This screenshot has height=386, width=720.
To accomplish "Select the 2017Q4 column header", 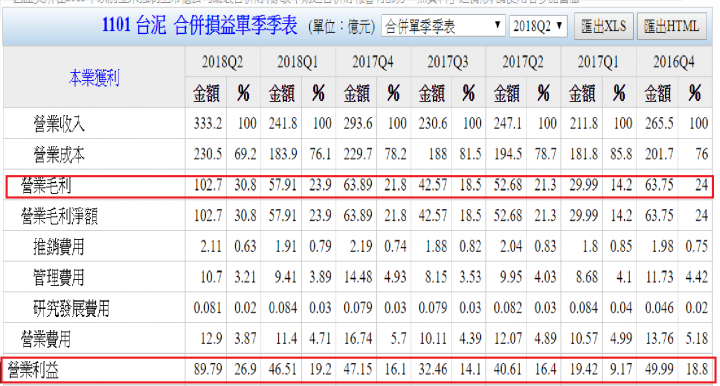I will 373,62.
